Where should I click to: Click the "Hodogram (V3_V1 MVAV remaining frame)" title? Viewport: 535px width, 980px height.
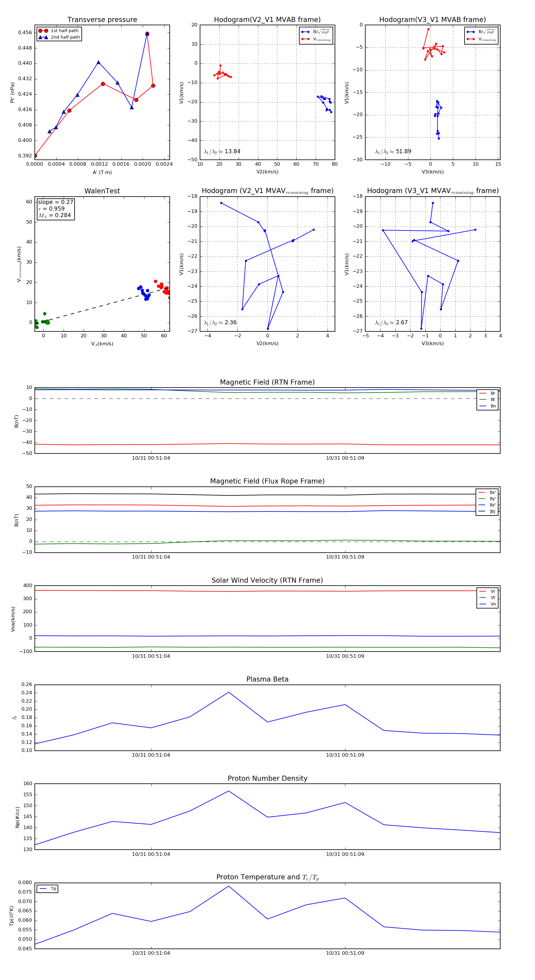[432, 191]
